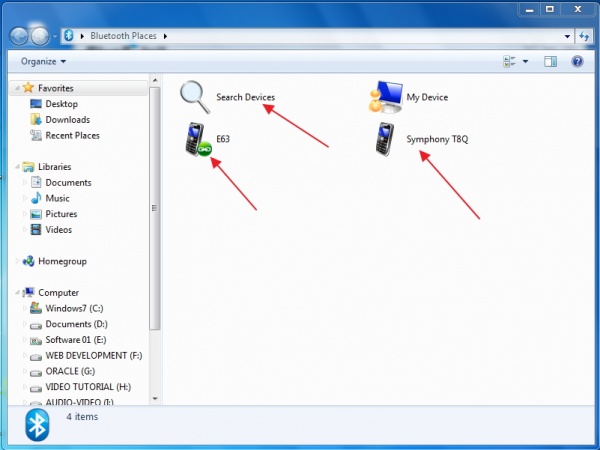Open the Help question mark icon
The image size is (600, 450).
pyautogui.click(x=577, y=61)
